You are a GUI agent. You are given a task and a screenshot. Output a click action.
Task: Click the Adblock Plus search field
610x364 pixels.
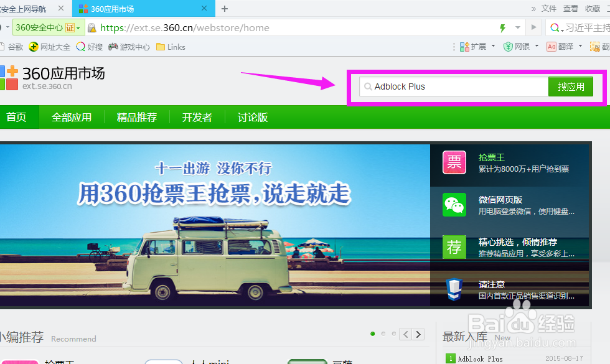454,86
